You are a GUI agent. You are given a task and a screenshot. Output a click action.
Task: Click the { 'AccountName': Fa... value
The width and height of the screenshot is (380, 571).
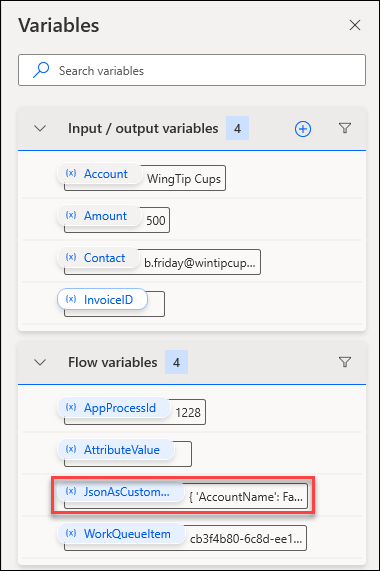point(246,497)
